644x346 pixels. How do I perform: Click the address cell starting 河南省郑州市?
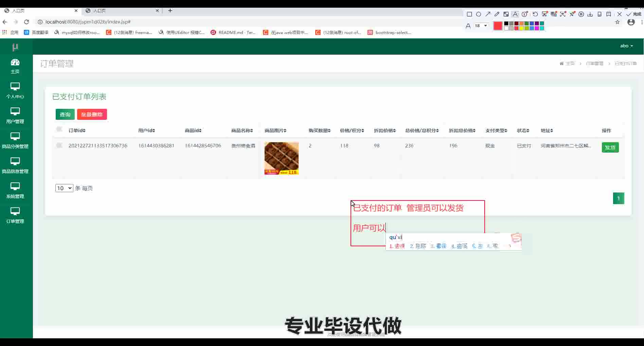tap(566, 146)
